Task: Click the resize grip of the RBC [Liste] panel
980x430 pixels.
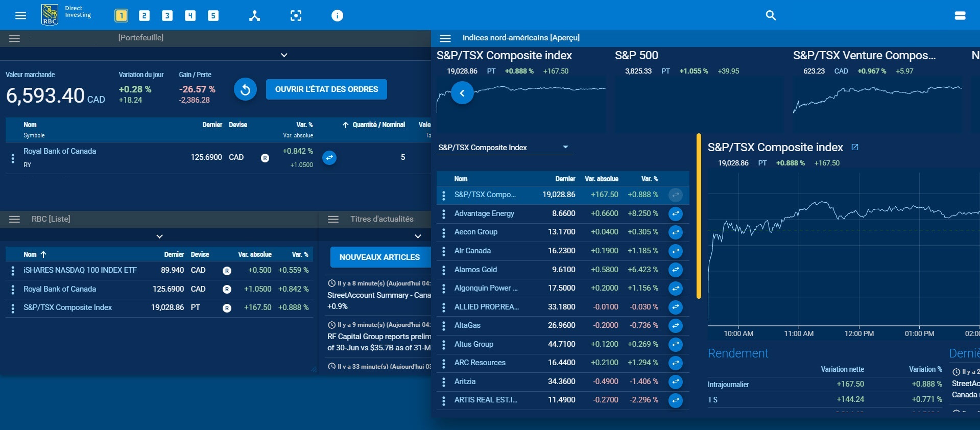Action: (314, 369)
